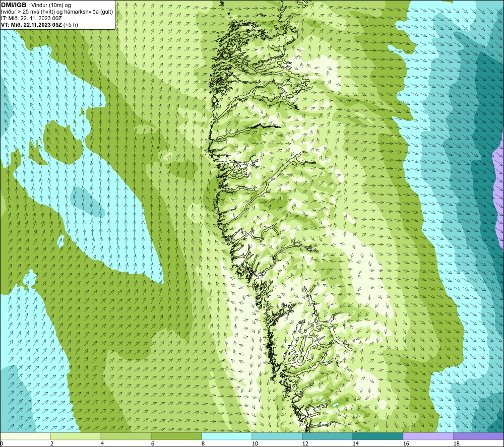Click the "IT: Mið. 22. 11. 2023 00Z" line
Image resolution: width=504 pixels, height=447 pixels.
[x=31, y=18]
